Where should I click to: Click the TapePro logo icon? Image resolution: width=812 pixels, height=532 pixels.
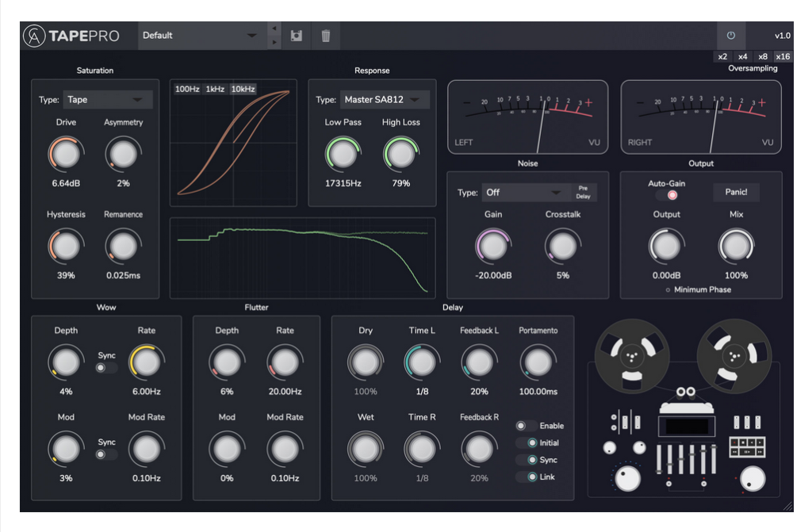tap(35, 36)
